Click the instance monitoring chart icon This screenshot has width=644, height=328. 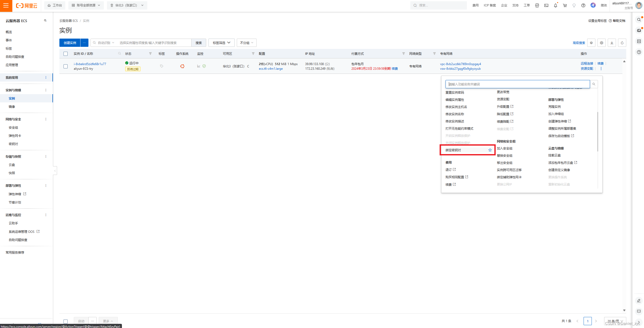point(198,66)
